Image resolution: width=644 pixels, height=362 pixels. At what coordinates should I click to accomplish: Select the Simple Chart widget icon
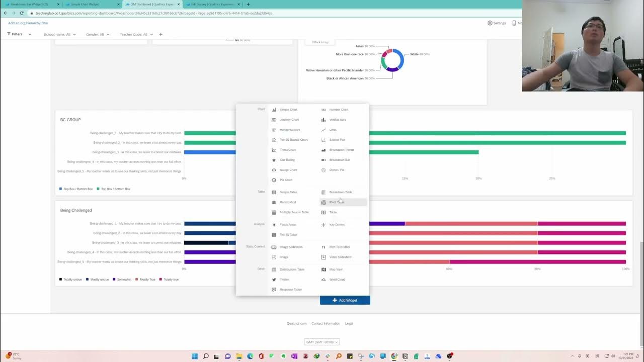274,110
